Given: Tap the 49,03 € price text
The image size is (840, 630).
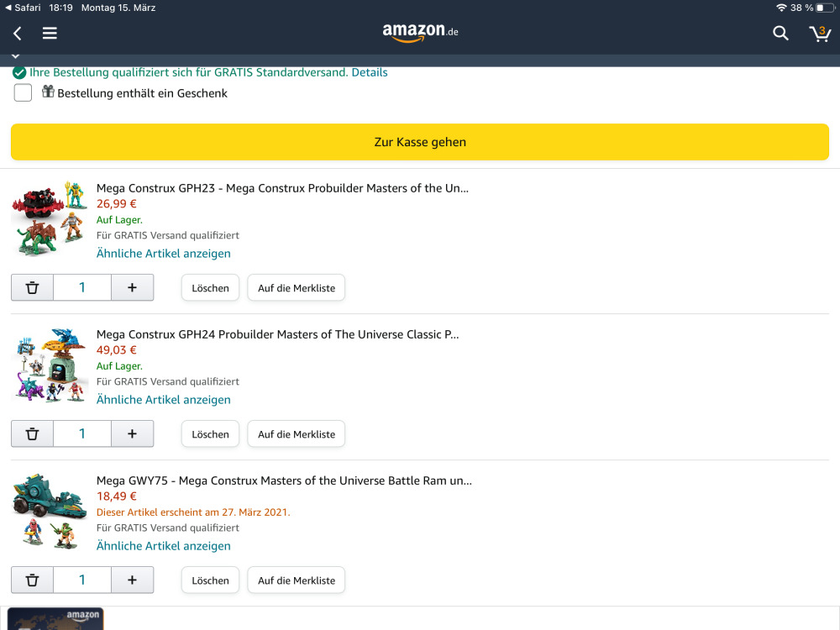Looking at the screenshot, I should pos(116,349).
